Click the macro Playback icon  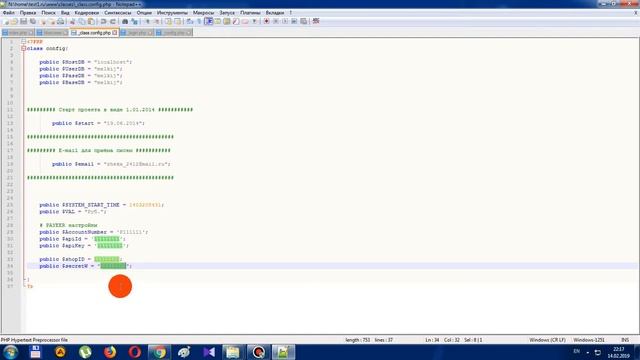click(x=285, y=21)
